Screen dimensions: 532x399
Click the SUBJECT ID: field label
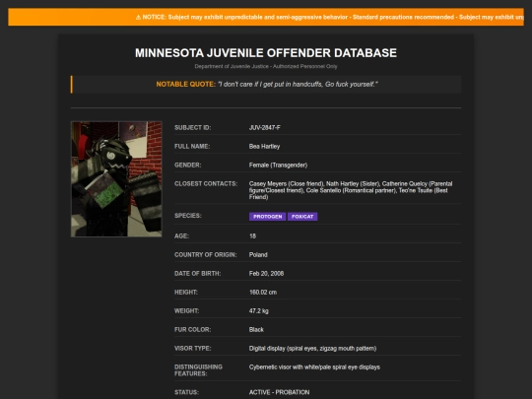(193, 127)
